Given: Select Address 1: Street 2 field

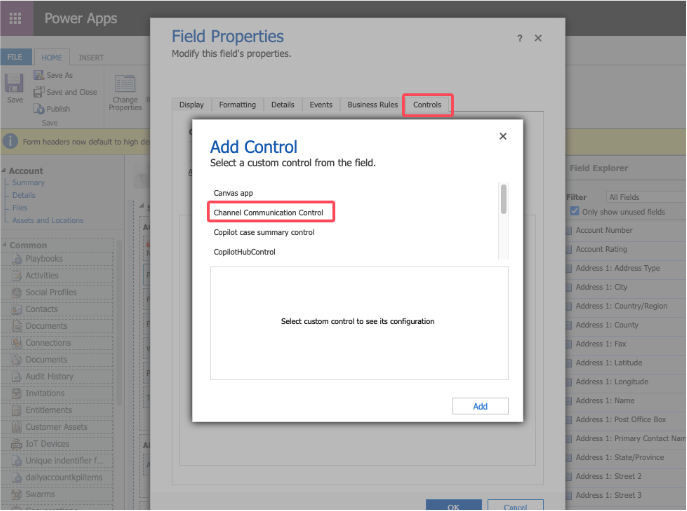Looking at the screenshot, I should [609, 476].
